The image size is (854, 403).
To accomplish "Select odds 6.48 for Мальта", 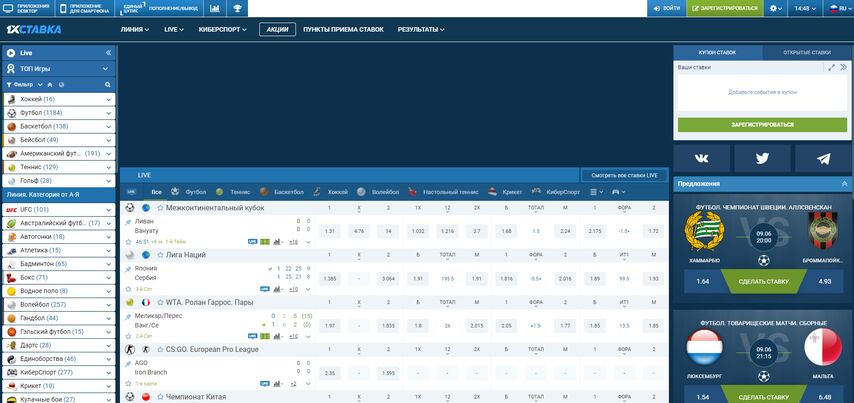I will (825, 396).
